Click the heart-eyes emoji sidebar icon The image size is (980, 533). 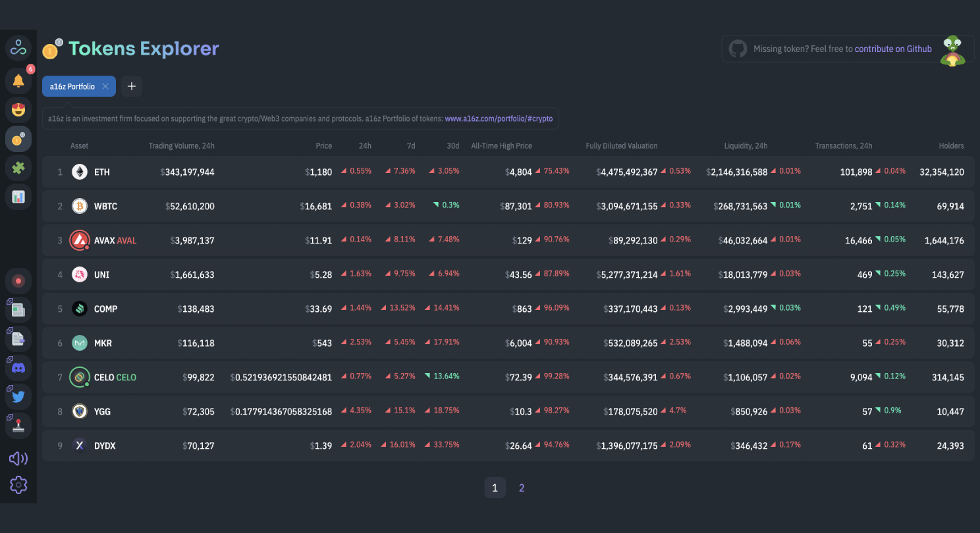tap(18, 109)
